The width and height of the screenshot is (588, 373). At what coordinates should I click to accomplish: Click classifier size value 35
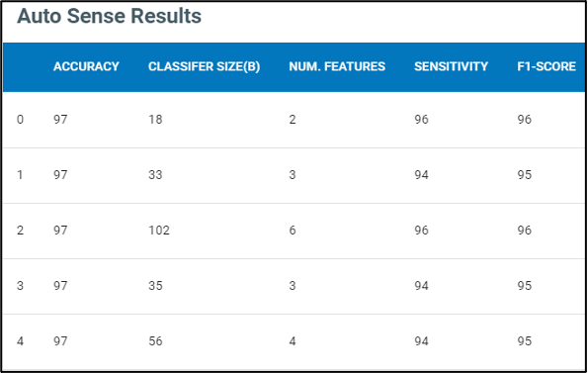(155, 286)
